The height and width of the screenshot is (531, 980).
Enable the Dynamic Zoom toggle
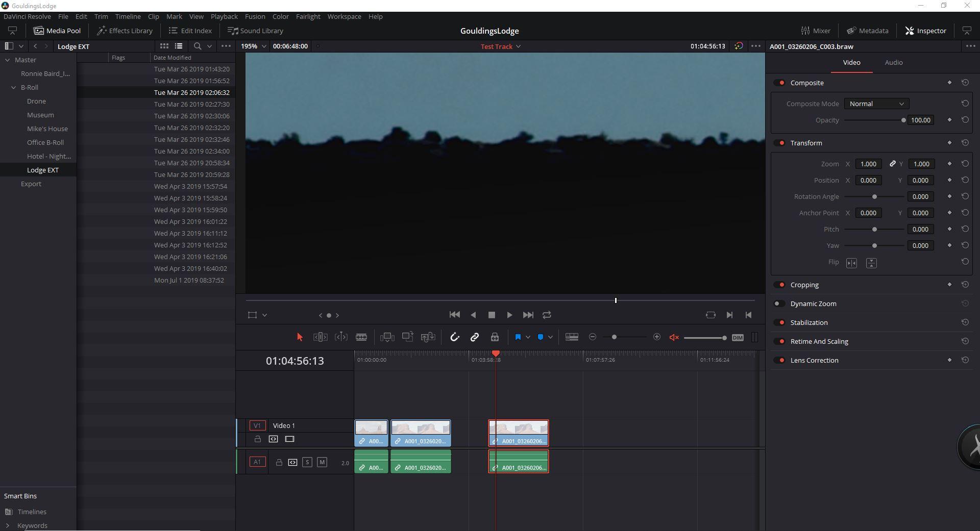coord(779,304)
